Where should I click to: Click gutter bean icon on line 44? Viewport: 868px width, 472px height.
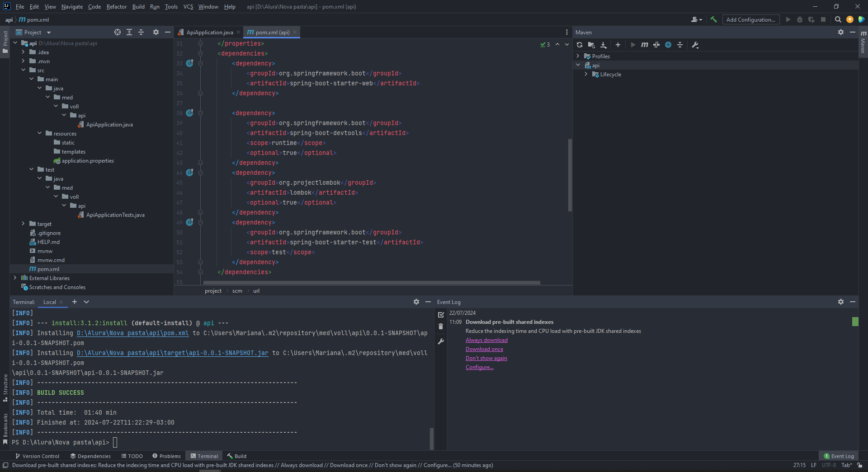190,173
